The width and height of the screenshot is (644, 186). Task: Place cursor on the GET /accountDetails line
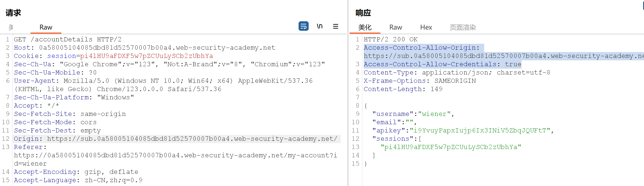(68, 39)
